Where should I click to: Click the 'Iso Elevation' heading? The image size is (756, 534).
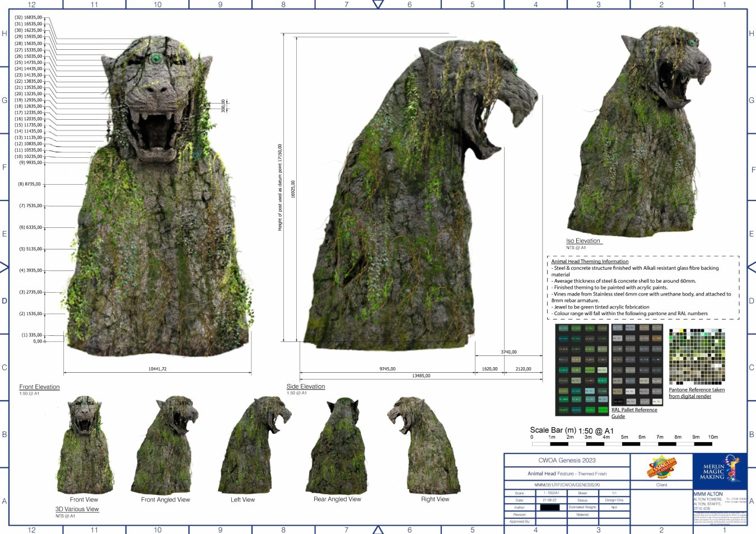tap(583, 241)
